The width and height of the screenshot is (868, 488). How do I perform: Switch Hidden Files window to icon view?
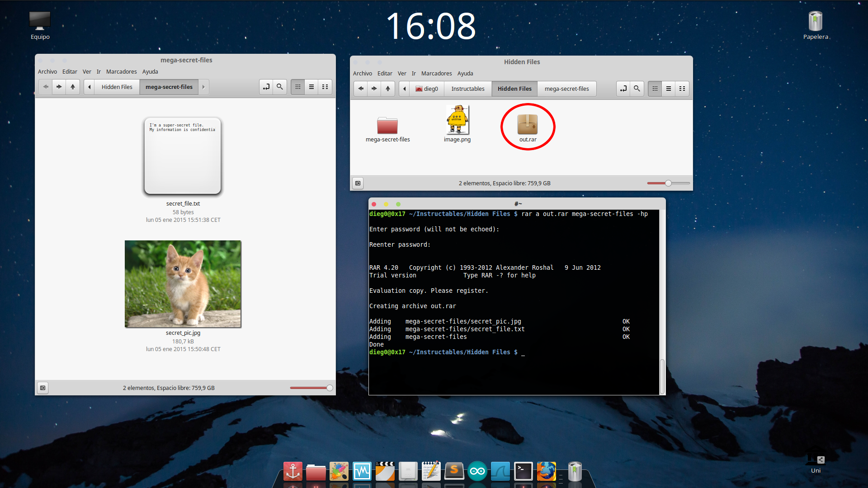[655, 89]
